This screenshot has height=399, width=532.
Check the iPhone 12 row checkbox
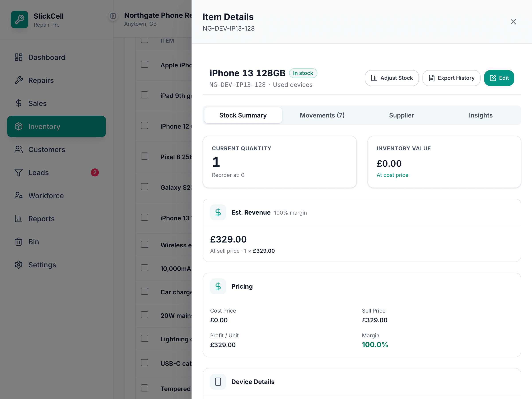145,125
